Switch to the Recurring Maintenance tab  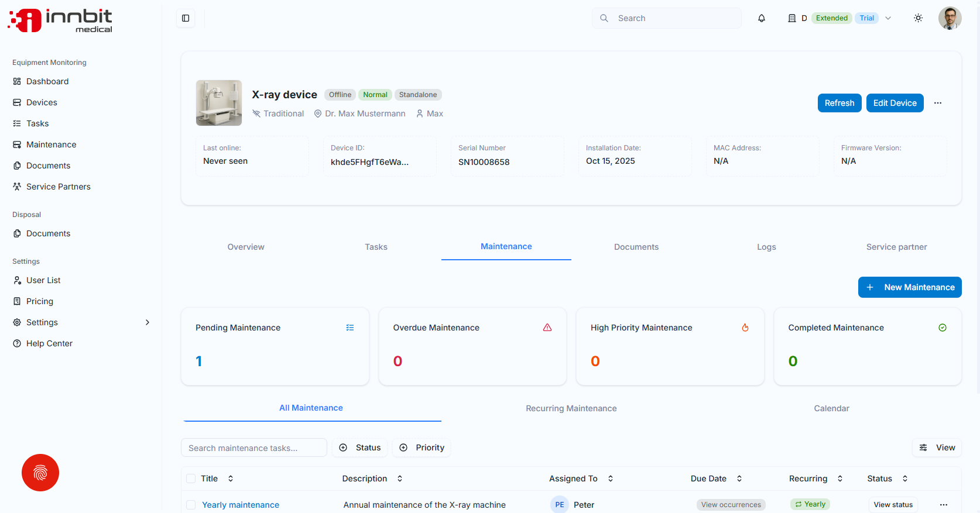coord(571,408)
